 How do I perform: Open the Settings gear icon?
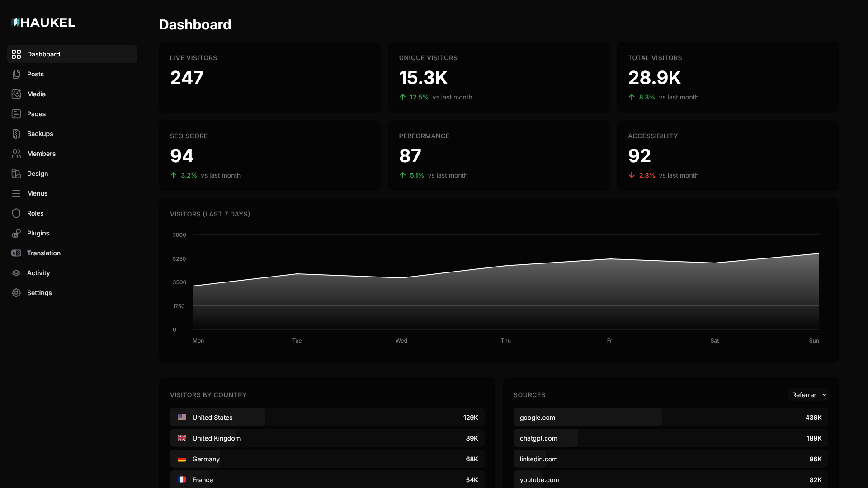pyautogui.click(x=16, y=293)
